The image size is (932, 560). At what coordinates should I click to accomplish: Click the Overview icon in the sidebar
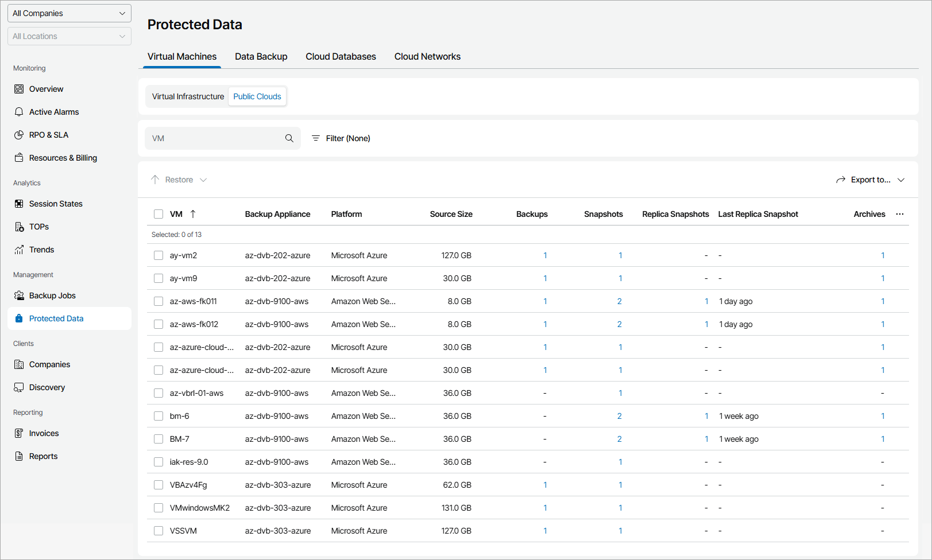19,89
